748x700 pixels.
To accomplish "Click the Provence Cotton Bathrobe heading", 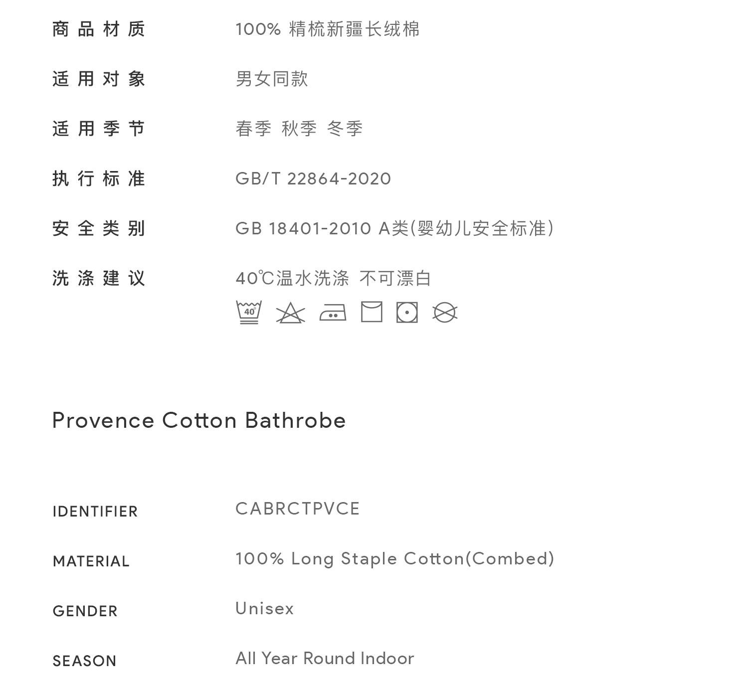I will [x=199, y=420].
